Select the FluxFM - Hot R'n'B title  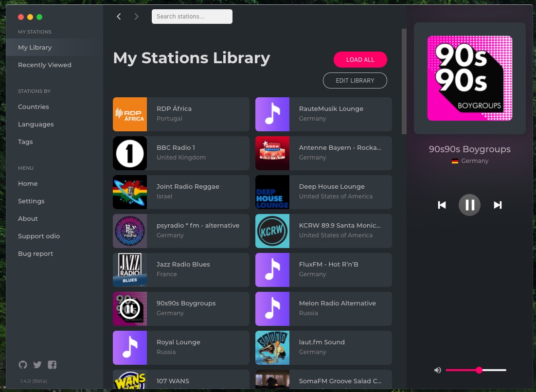tap(328, 265)
